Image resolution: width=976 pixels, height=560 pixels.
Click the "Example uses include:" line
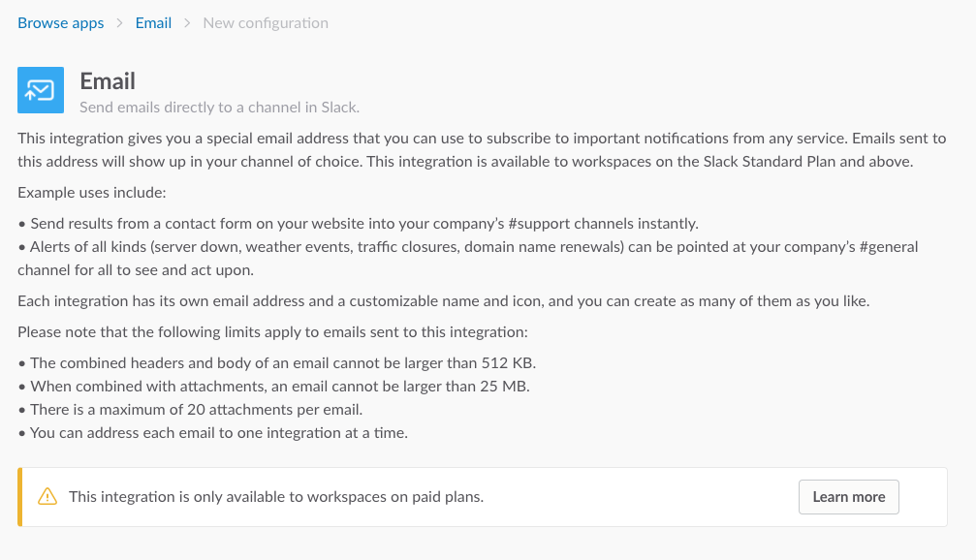point(91,193)
